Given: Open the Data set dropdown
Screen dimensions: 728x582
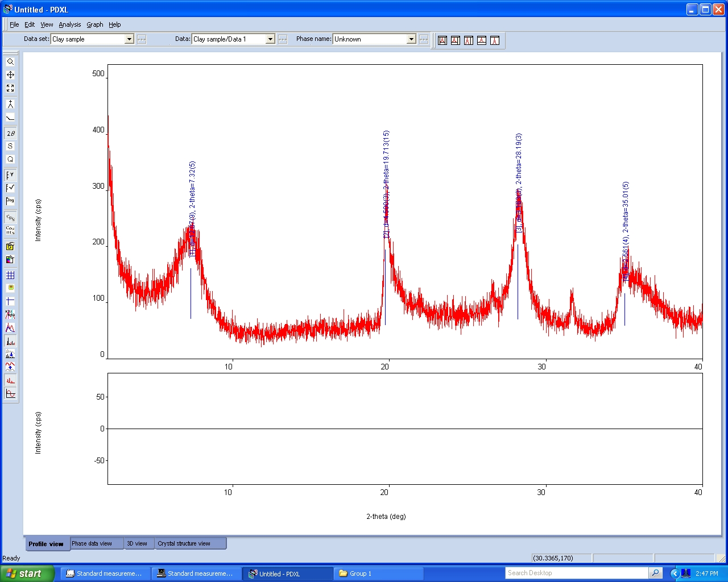Looking at the screenshot, I should coord(129,39).
